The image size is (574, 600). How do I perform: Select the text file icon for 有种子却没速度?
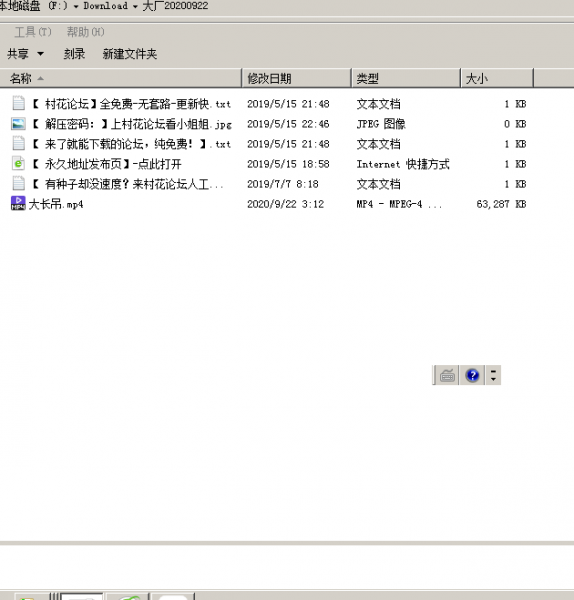[x=18, y=183]
